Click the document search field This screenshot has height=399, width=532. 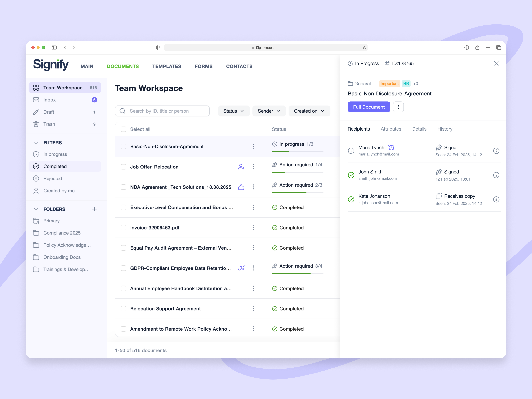pos(166,111)
